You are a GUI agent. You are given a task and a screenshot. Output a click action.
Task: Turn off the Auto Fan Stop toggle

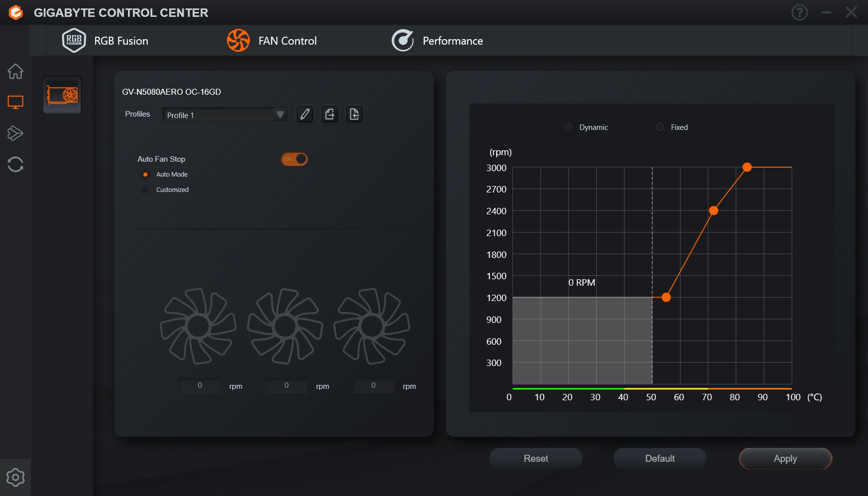click(x=295, y=159)
